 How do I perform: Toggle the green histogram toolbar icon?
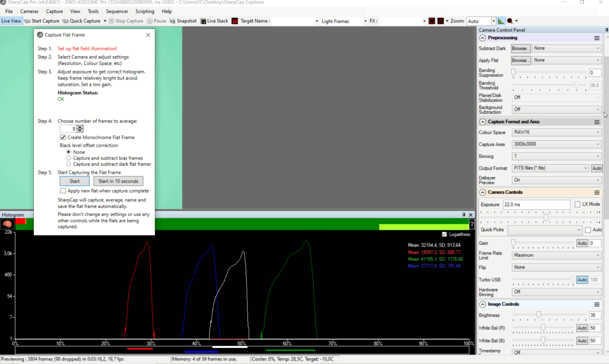(x=501, y=21)
